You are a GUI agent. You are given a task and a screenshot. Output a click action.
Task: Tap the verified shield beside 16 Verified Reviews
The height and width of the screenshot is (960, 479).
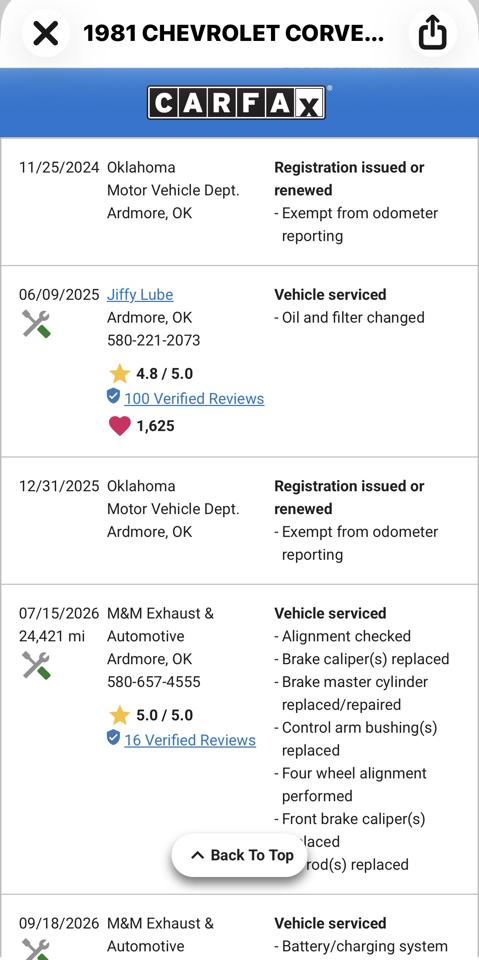click(x=113, y=739)
